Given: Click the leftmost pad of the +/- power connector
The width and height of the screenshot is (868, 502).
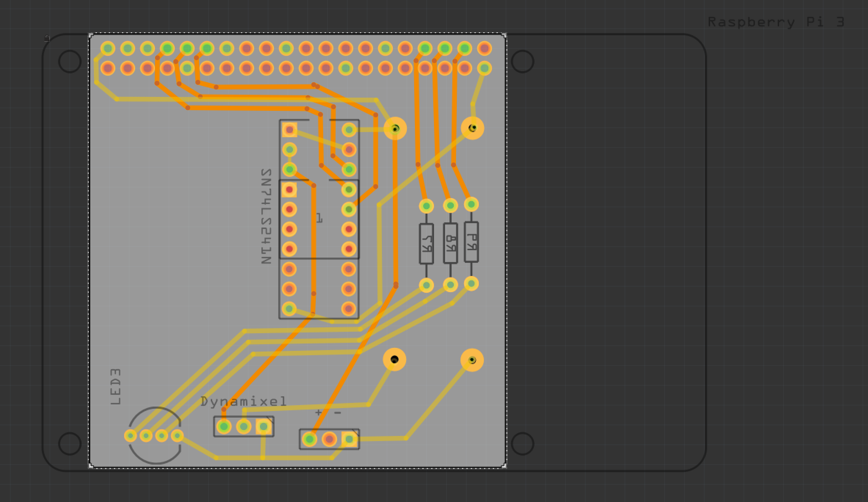Looking at the screenshot, I should 310,439.
